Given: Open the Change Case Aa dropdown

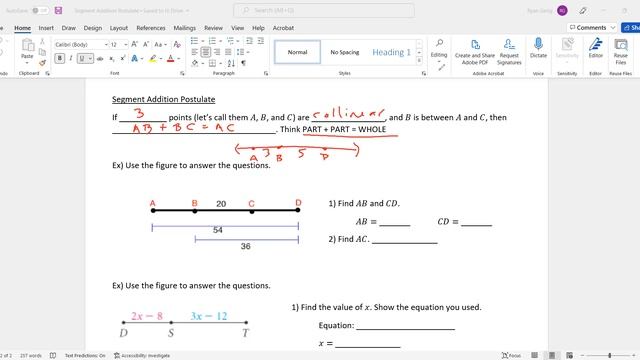Looking at the screenshot, I should pos(160,44).
